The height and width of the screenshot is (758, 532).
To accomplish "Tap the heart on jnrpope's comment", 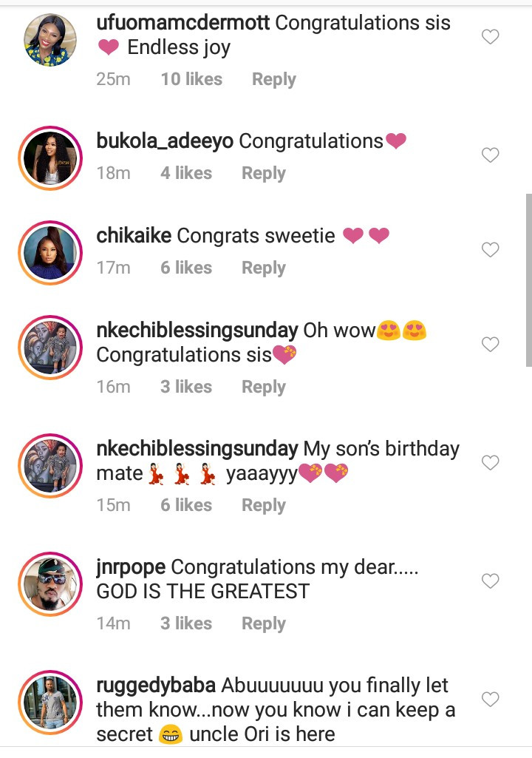I will click(x=490, y=581).
